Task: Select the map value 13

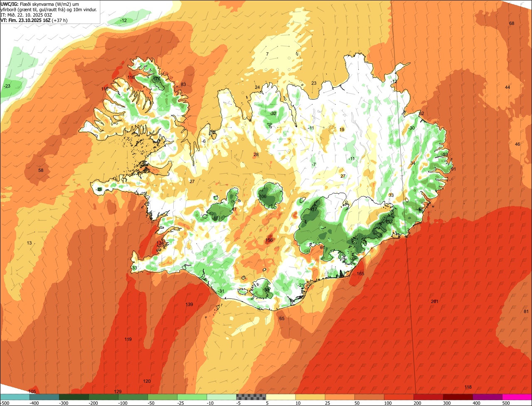Action: (x=29, y=243)
